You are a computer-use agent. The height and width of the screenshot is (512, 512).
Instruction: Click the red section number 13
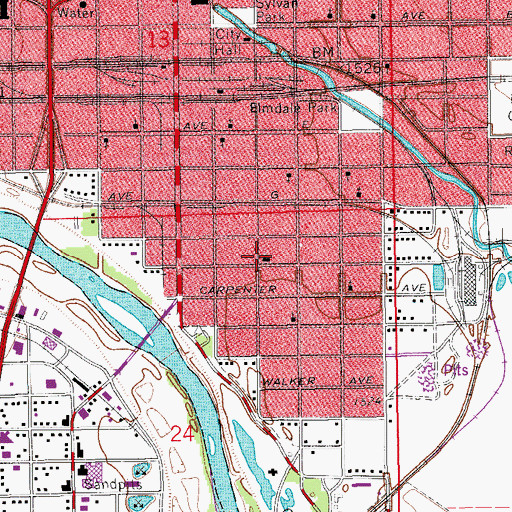coord(159,39)
